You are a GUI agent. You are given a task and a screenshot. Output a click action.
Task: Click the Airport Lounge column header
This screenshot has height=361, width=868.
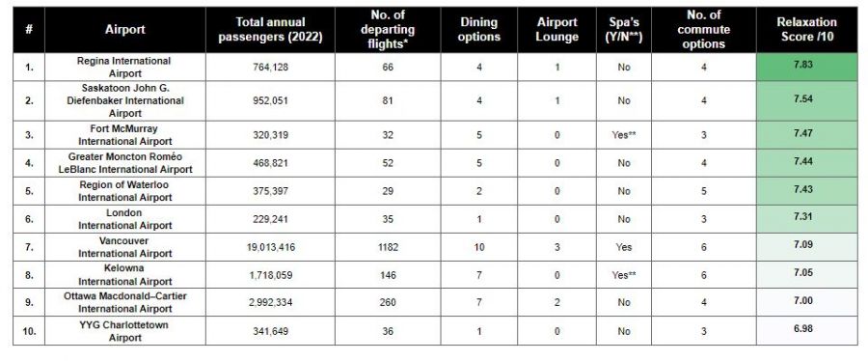[556, 30]
